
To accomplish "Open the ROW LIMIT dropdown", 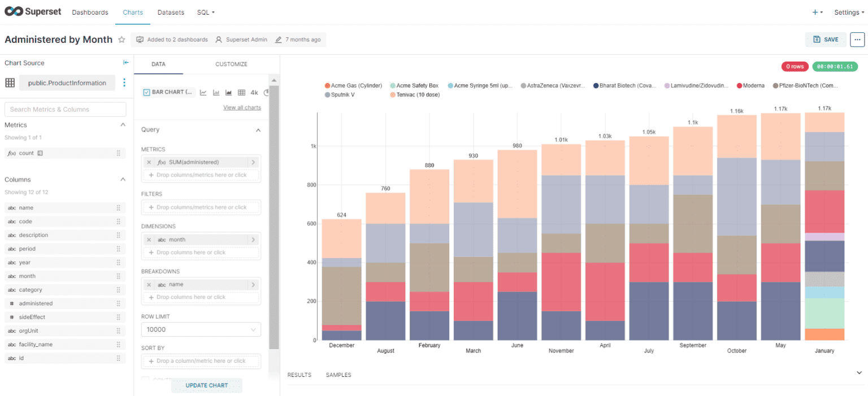I will pyautogui.click(x=201, y=329).
